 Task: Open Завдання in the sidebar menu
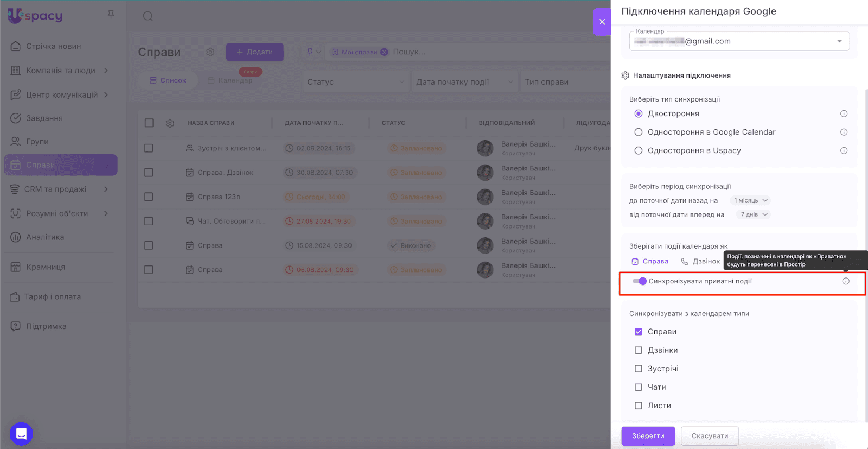pos(44,118)
